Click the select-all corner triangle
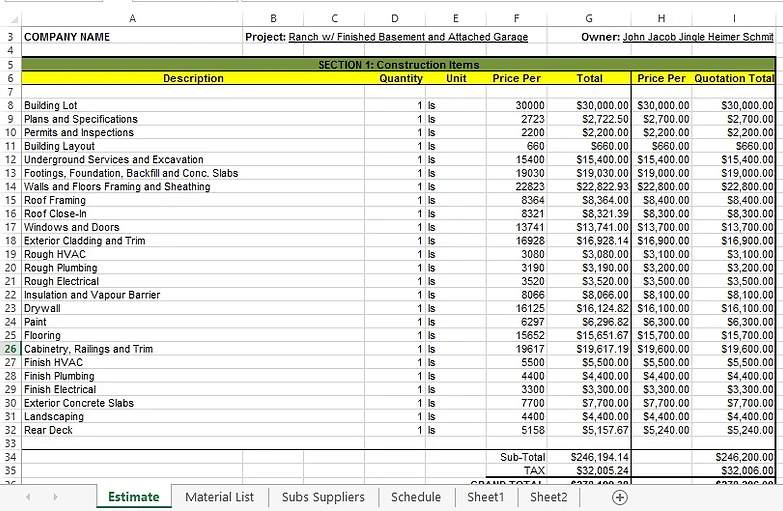This screenshot has width=783, height=511. tap(14, 19)
